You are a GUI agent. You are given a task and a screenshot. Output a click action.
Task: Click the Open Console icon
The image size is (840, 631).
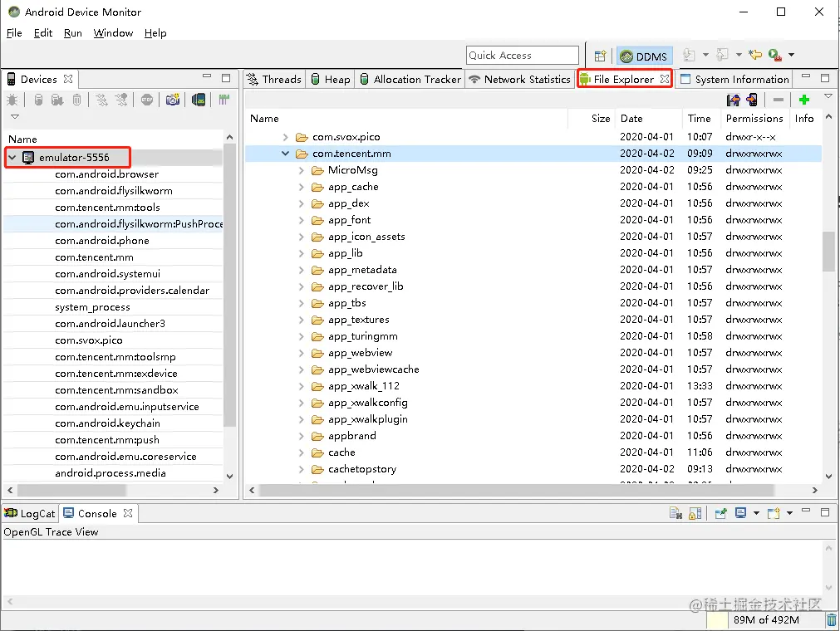(774, 513)
